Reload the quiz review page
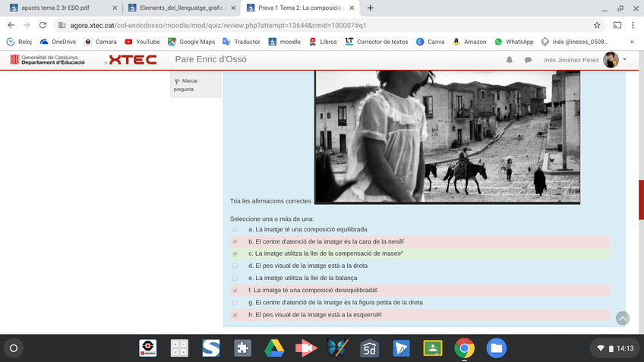The width and height of the screenshot is (644, 362). 43,25
